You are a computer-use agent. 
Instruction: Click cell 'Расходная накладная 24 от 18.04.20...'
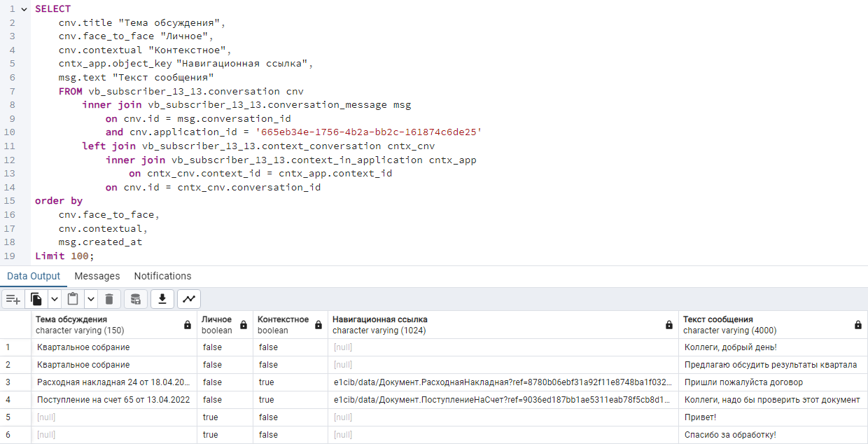pyautogui.click(x=114, y=382)
